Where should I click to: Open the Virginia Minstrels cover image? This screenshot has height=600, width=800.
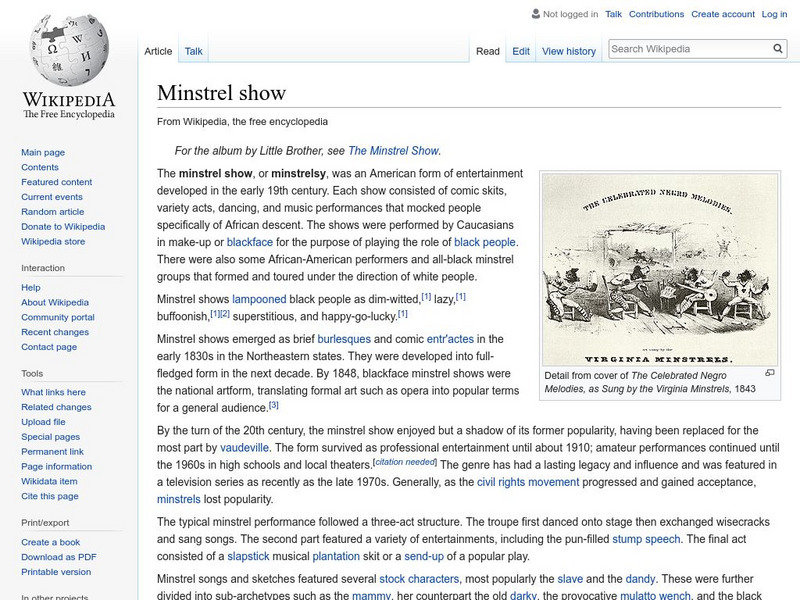click(660, 269)
